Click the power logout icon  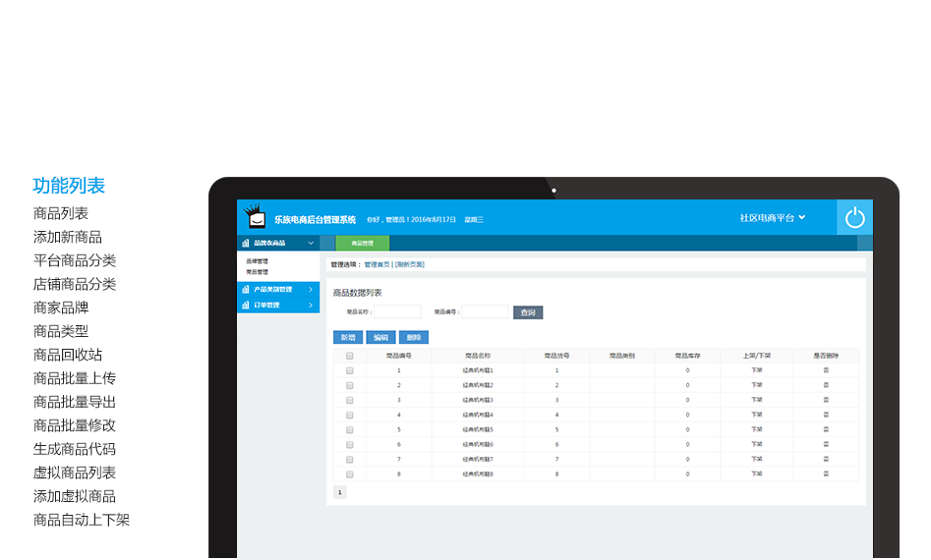(854, 217)
